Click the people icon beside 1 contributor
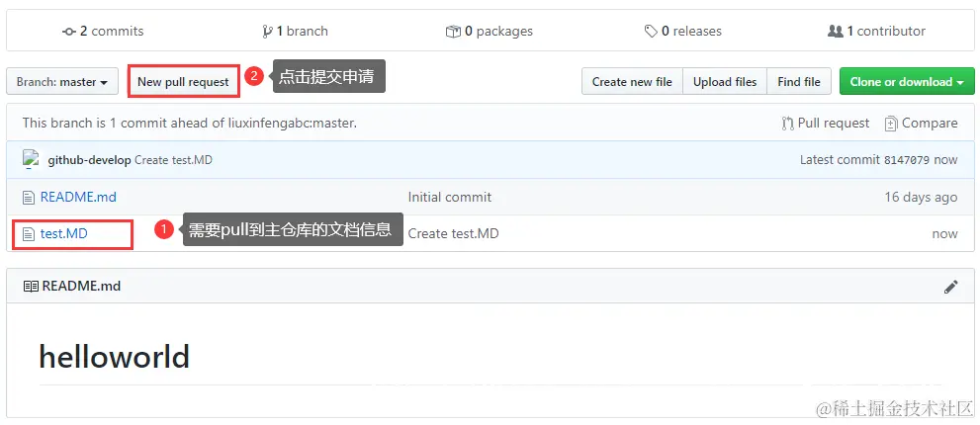Screen dimensions: 980x425 (x=836, y=32)
